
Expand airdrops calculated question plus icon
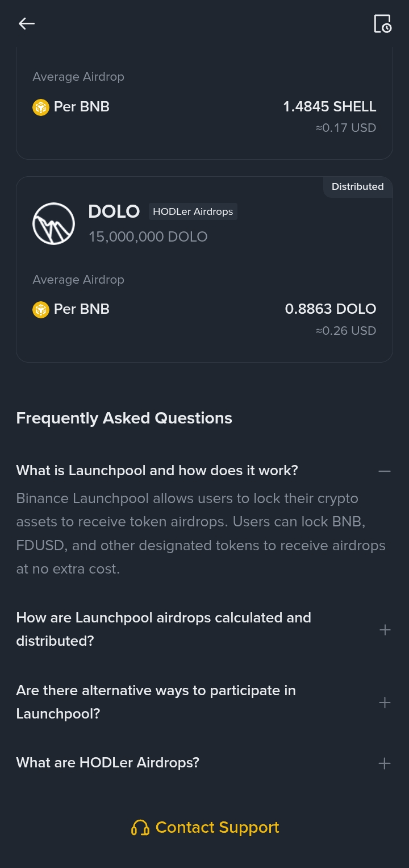coord(385,630)
